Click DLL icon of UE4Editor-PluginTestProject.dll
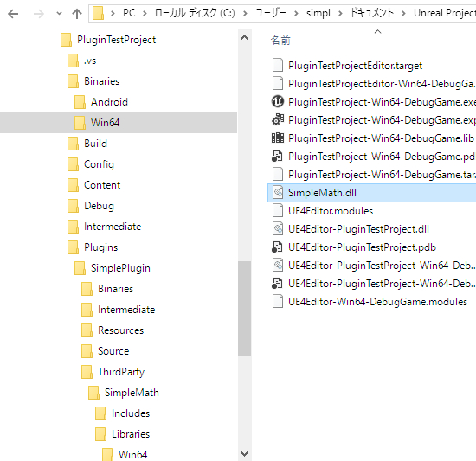This screenshot has height=461, width=476. [278, 229]
